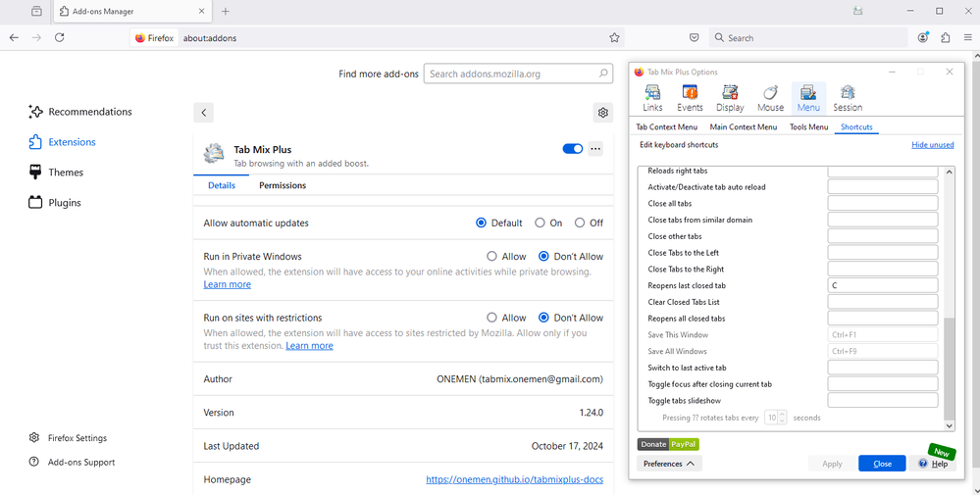
Task: Open the Mouse options panel
Action: (x=770, y=99)
